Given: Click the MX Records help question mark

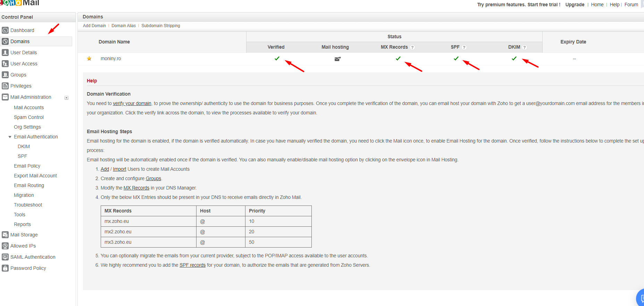Looking at the screenshot, I should 412,47.
